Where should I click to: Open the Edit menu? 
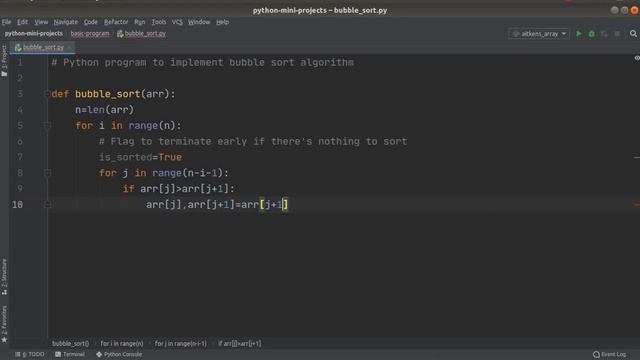click(x=22, y=22)
